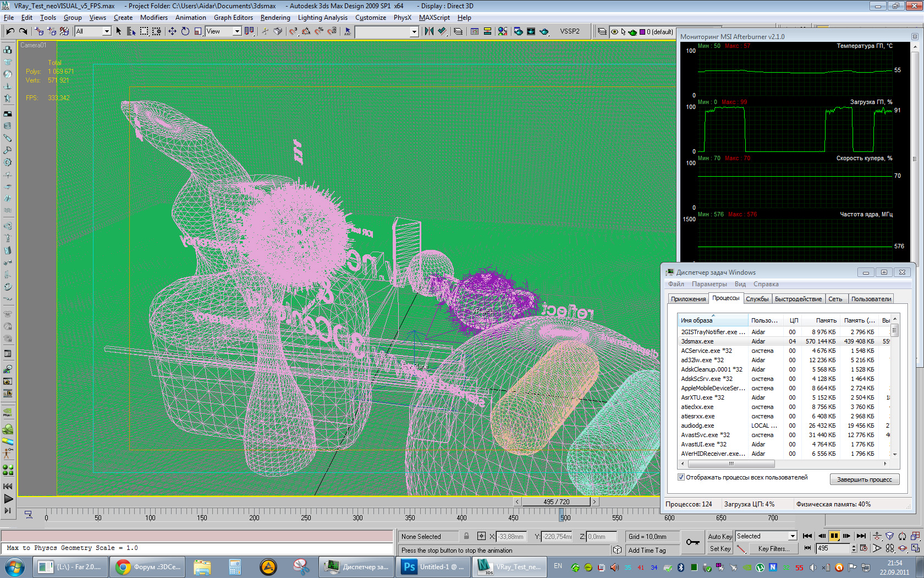Click the purple layer color swatch
The width and height of the screenshot is (924, 578).
click(x=642, y=32)
